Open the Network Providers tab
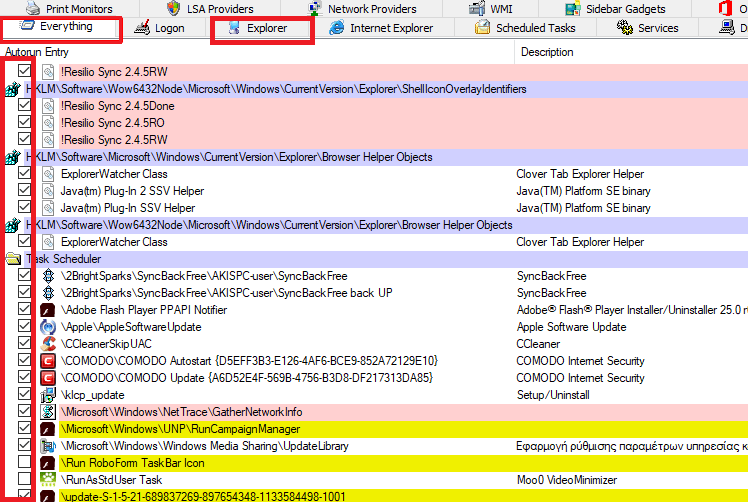Screen dimensions: 748x502 (x=363, y=9)
